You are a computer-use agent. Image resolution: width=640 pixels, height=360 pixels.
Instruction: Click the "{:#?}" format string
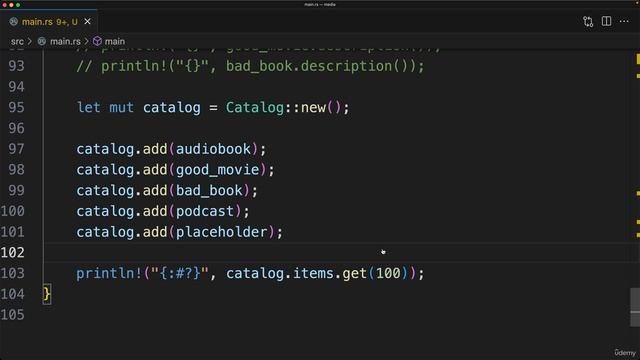point(180,273)
